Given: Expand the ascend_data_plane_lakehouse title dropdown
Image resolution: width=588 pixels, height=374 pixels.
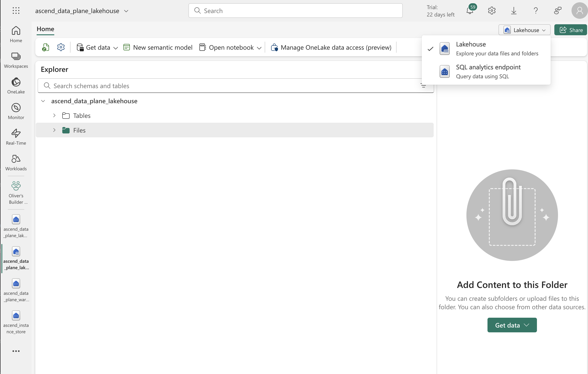Looking at the screenshot, I should (x=126, y=11).
